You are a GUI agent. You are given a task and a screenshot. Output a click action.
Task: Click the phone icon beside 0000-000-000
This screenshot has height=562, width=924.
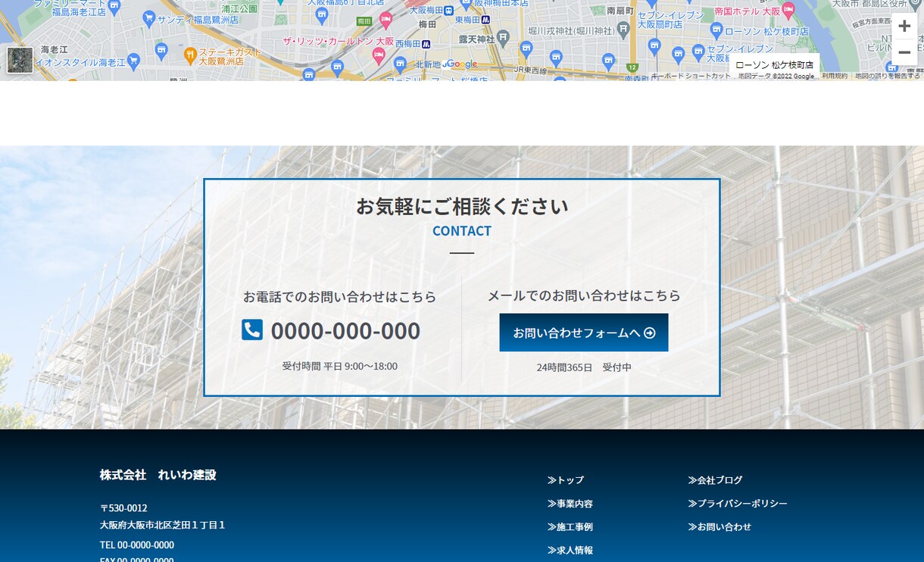(252, 329)
